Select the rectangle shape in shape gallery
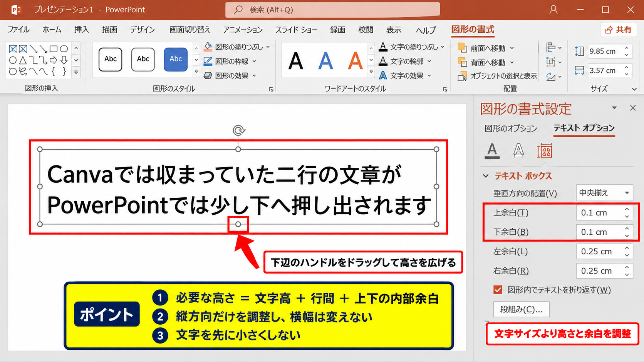This screenshot has width=644, height=362. (54, 49)
